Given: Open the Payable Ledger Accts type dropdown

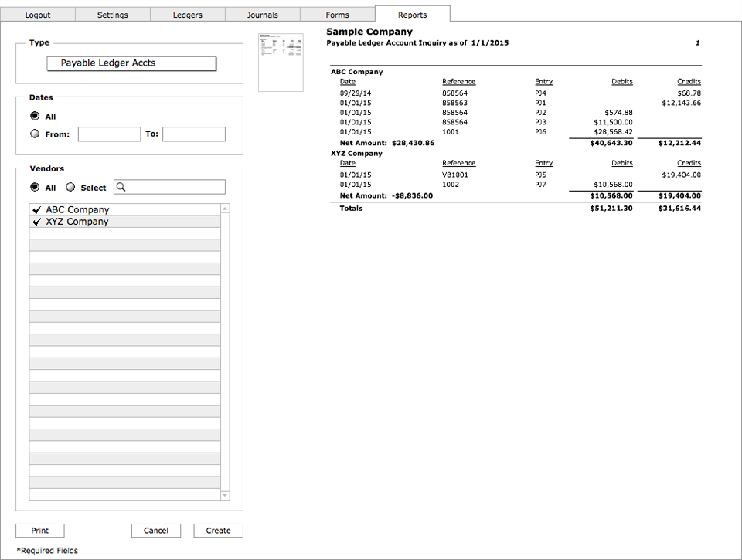Looking at the screenshot, I should click(131, 63).
